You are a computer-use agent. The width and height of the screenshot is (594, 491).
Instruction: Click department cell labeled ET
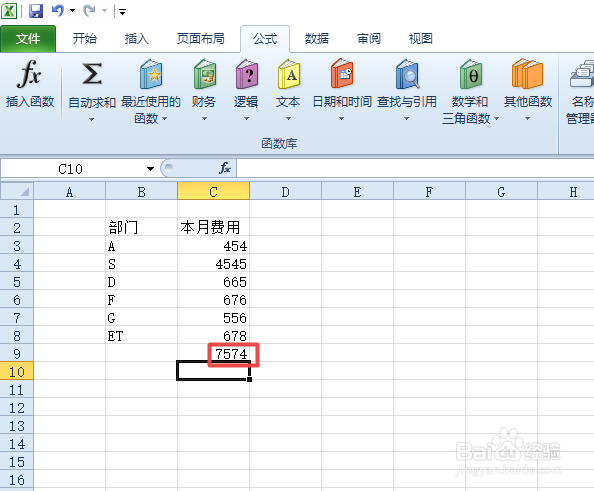pyautogui.click(x=141, y=335)
